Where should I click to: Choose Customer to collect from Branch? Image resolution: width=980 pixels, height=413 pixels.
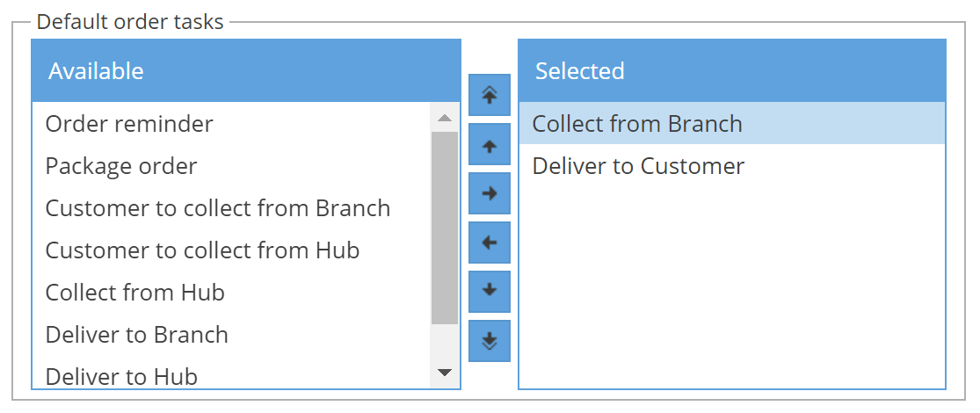tap(218, 208)
